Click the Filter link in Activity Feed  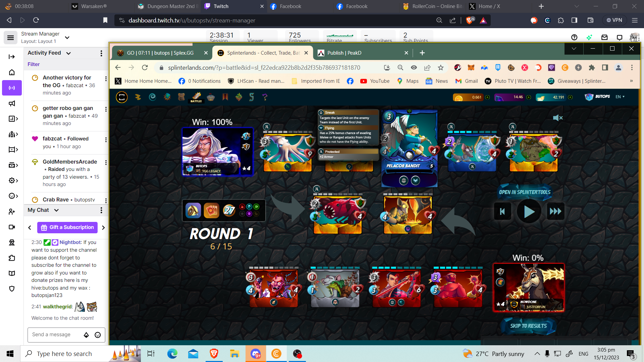tap(34, 64)
